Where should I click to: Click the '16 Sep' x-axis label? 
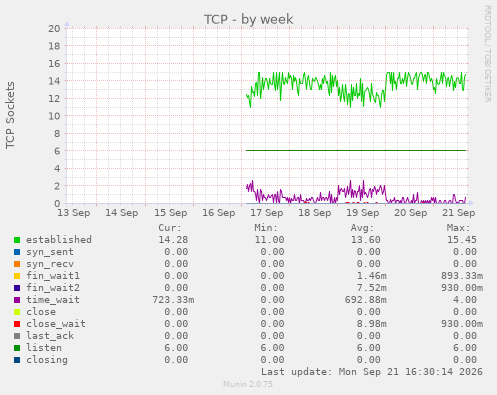219,213
